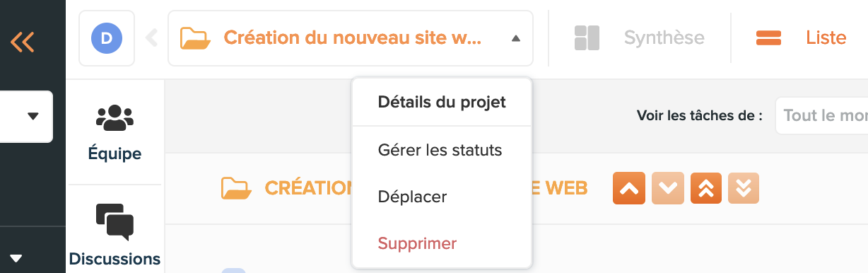Screen dimensions: 868x273
Task: Collapse the project name dropdown arrow
Action: click(516, 38)
